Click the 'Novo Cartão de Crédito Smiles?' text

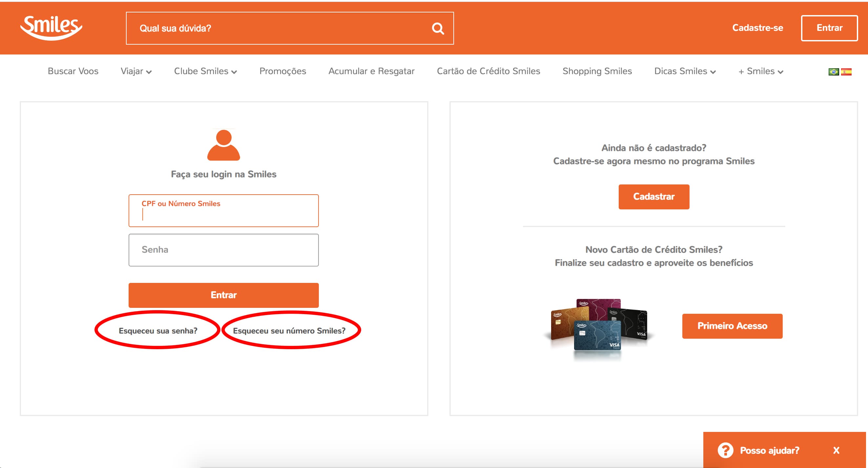[654, 249]
